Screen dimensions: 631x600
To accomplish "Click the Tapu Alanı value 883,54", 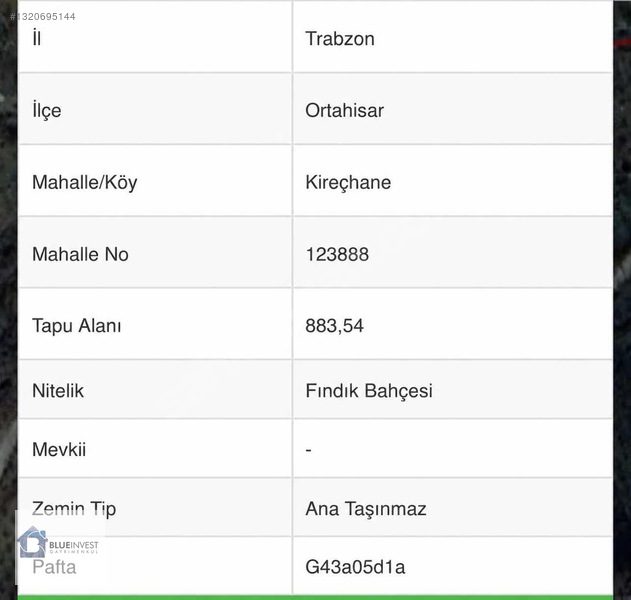I will pos(334,326).
